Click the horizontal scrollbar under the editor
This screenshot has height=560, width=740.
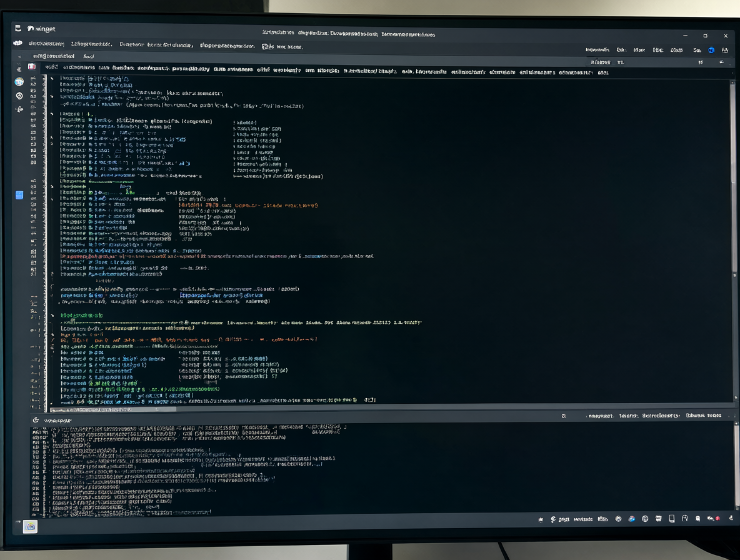point(113,409)
